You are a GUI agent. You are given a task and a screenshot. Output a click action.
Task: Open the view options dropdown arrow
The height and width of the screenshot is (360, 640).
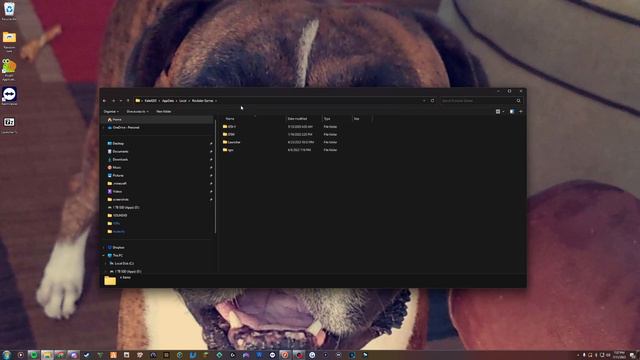[x=503, y=111]
